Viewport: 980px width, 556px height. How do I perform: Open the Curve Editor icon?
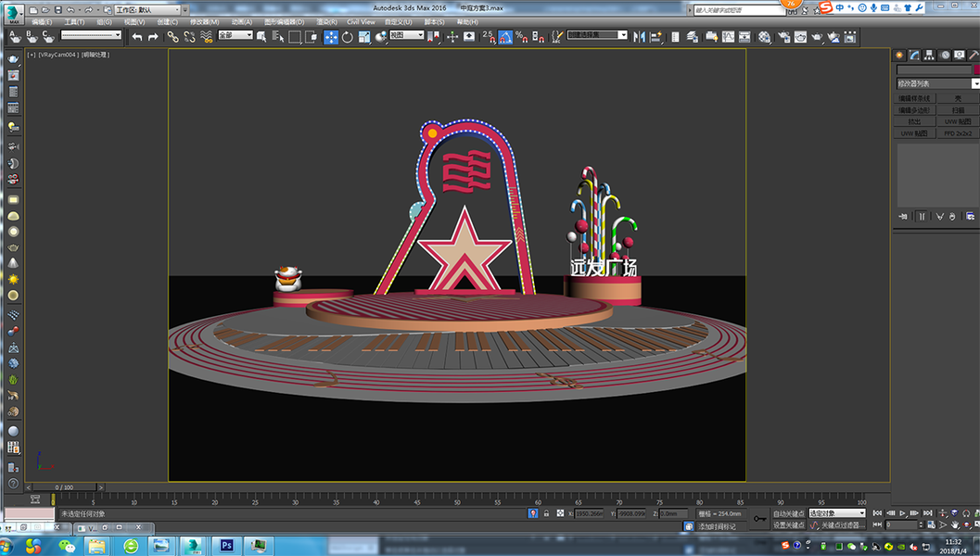click(x=728, y=37)
